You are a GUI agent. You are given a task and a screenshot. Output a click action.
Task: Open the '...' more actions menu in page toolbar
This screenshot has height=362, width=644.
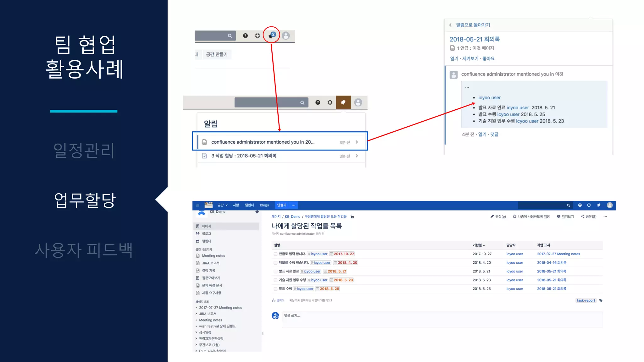tap(605, 217)
